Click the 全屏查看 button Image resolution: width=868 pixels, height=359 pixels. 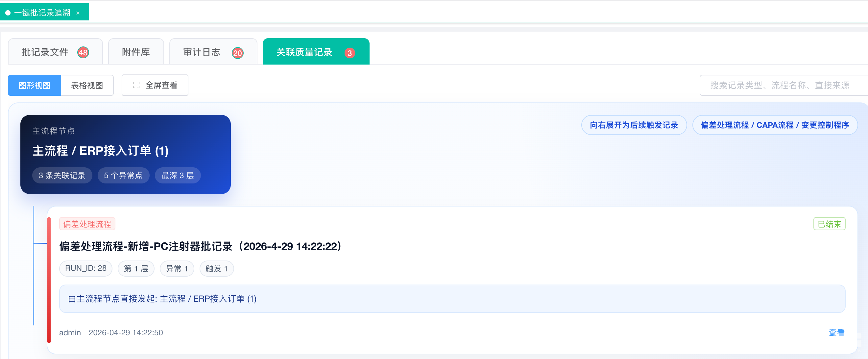pos(161,85)
